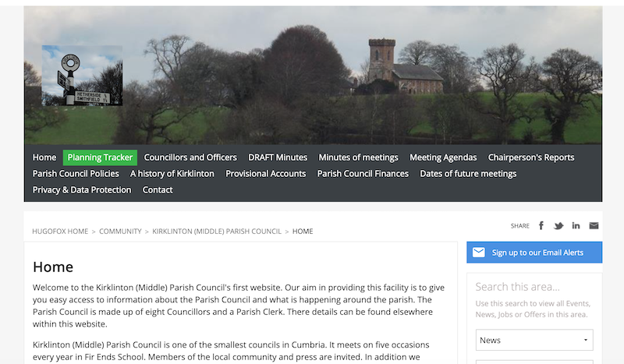Viewport: 624px width, 364px height.
Task: Open Meeting Agendas page
Action: coord(443,157)
